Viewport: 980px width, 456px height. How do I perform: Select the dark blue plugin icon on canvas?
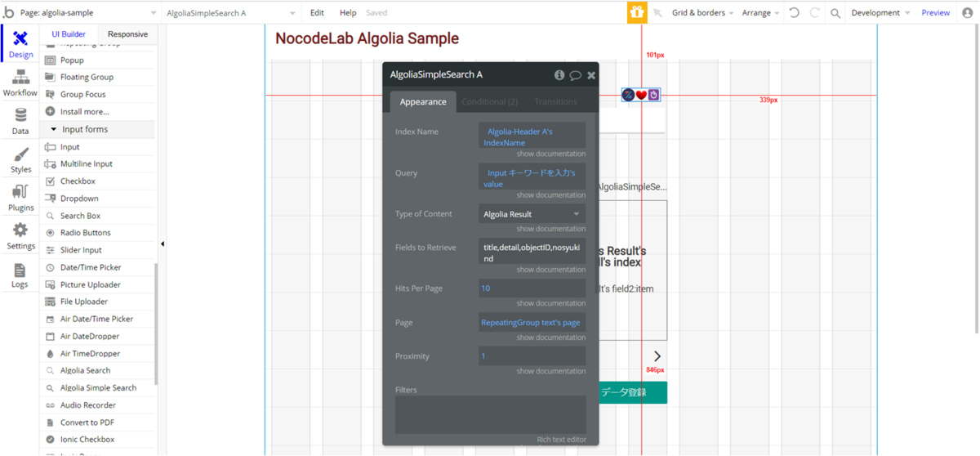628,95
